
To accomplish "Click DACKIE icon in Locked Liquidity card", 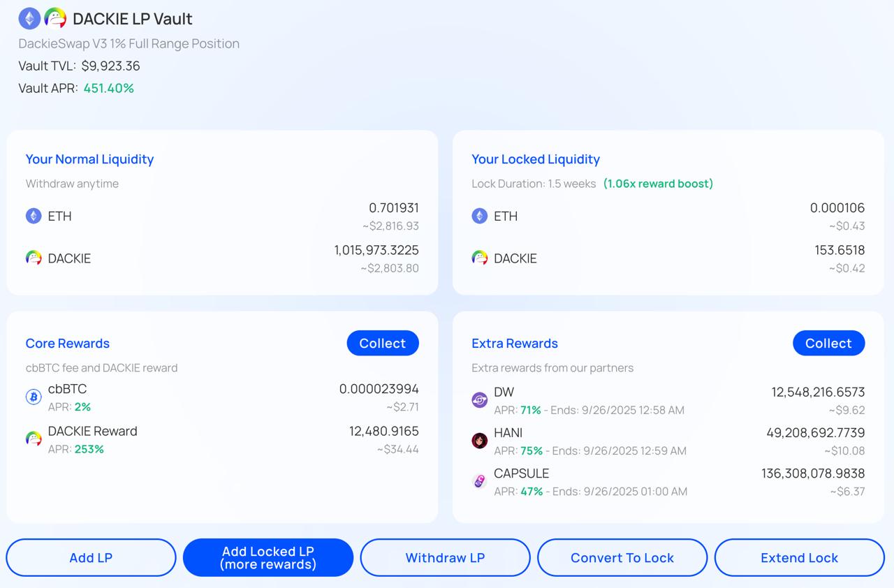I will pos(479,258).
